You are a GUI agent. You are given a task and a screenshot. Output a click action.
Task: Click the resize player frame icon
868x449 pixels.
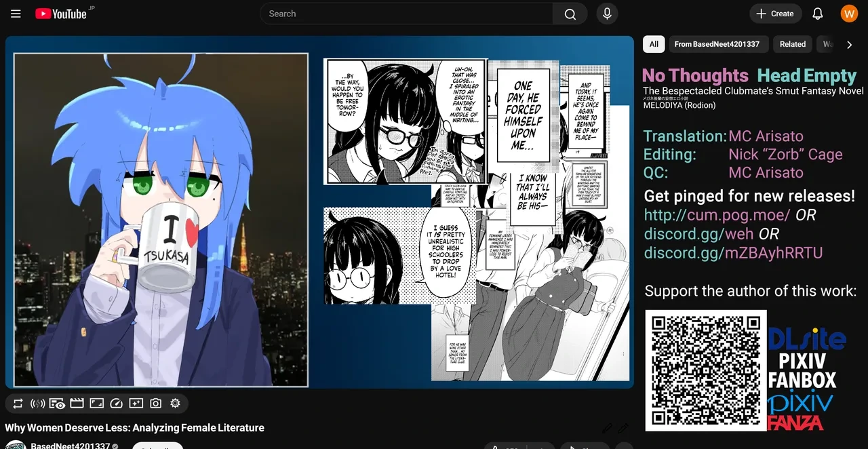[96, 404]
